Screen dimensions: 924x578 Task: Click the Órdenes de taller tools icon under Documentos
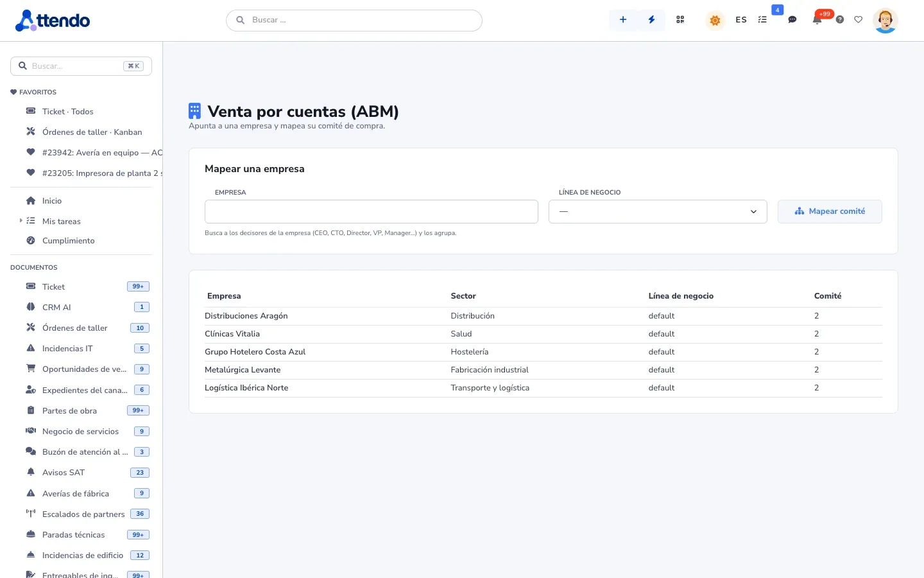[31, 328]
